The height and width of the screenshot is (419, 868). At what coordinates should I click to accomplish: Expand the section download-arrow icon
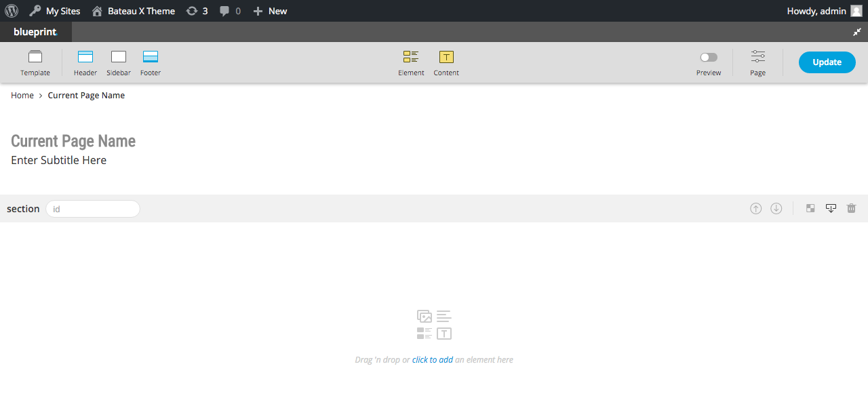click(831, 209)
